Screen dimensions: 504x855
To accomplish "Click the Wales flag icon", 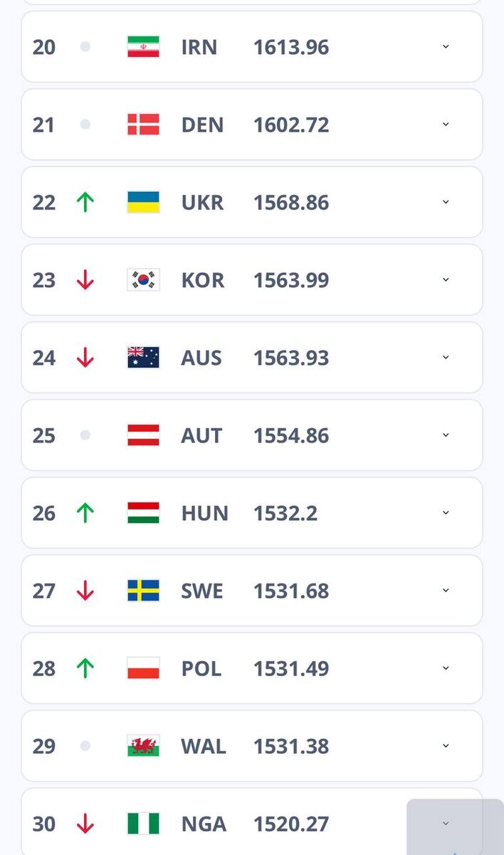I will [x=143, y=746].
